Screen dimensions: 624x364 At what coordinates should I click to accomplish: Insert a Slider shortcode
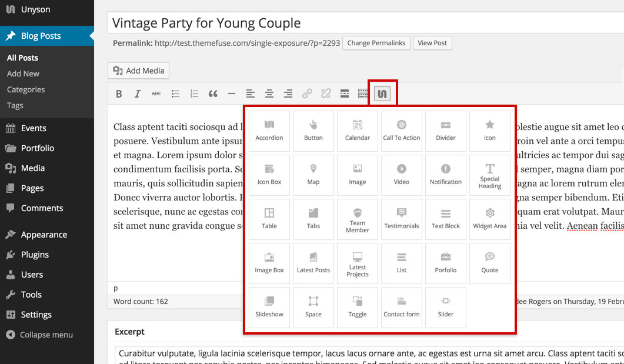[446, 308]
